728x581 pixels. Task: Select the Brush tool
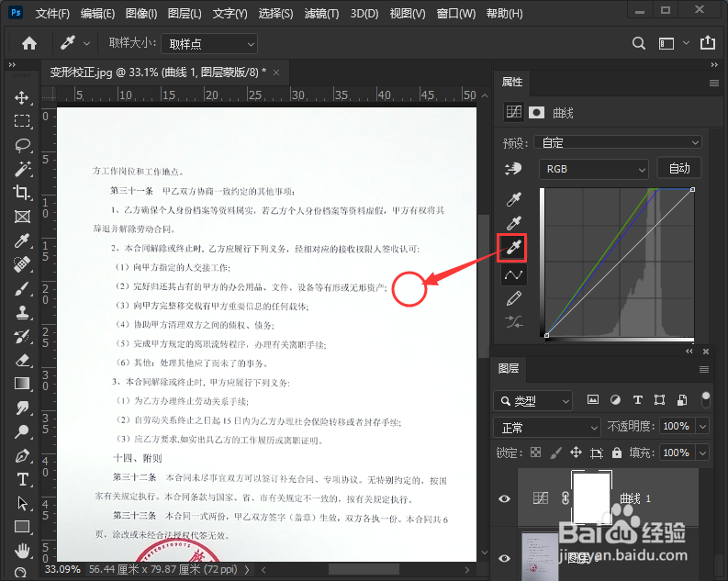pyautogui.click(x=22, y=288)
